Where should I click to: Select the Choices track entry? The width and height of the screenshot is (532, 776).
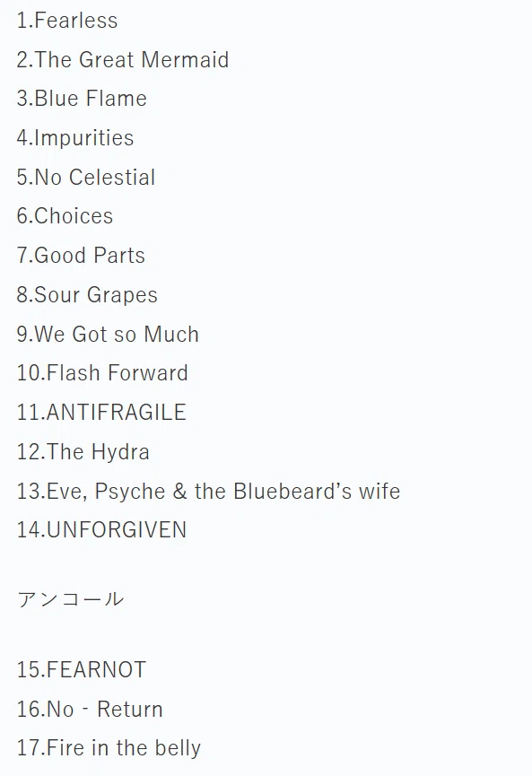point(65,216)
